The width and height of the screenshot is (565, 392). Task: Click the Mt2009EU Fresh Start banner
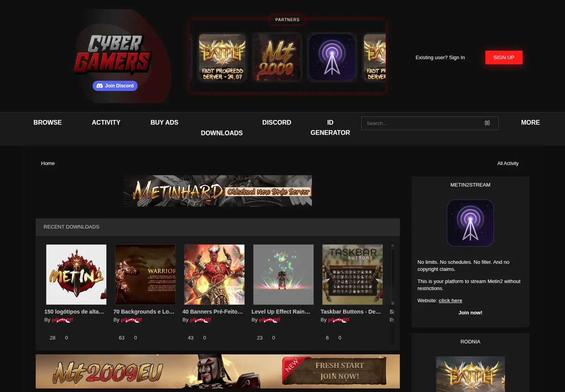coord(218,372)
